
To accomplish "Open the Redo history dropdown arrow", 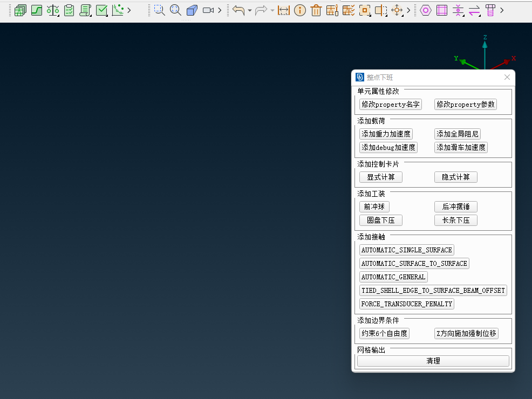I will (x=272, y=10).
